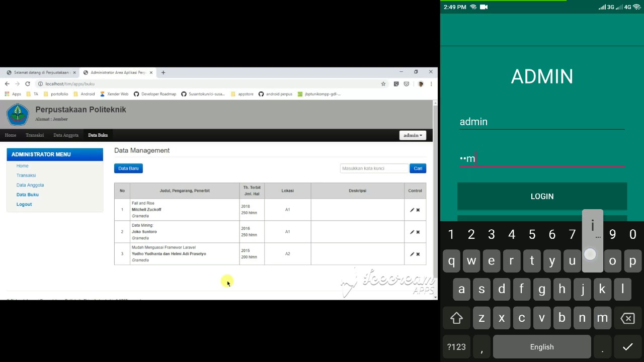The height and width of the screenshot is (362, 644).
Task: Focus the Masukkan kata kunci search field
Action: pos(374,168)
